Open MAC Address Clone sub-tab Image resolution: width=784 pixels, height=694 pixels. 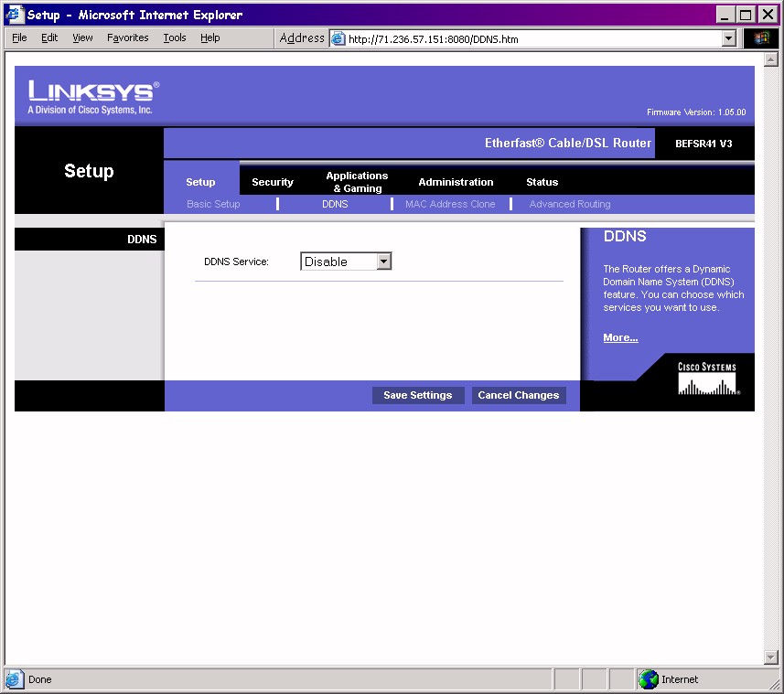pos(450,204)
